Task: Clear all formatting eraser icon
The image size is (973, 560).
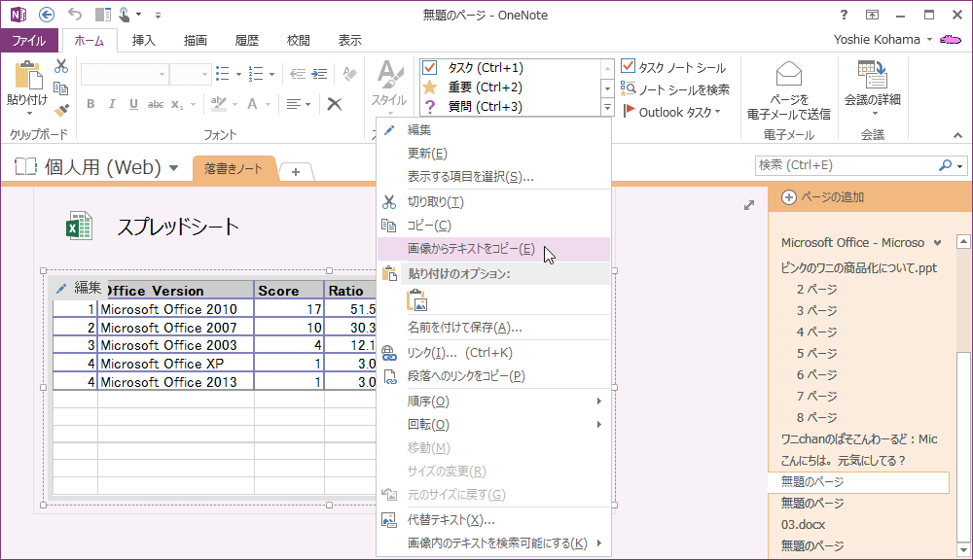Action: point(350,75)
